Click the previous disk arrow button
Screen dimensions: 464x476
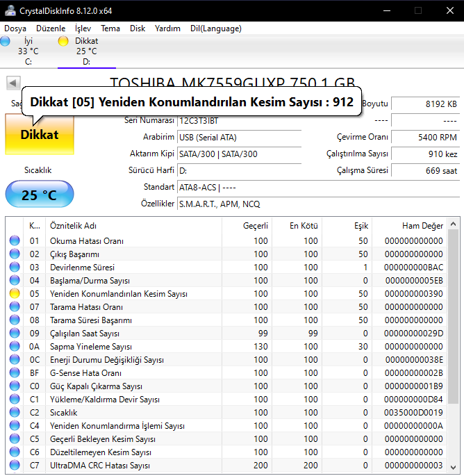pyautogui.click(x=13, y=83)
